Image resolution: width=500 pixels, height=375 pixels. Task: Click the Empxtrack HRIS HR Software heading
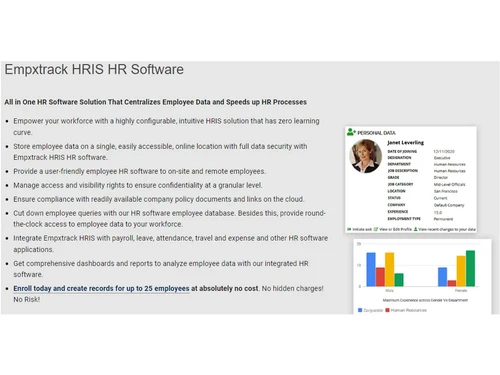(94, 69)
